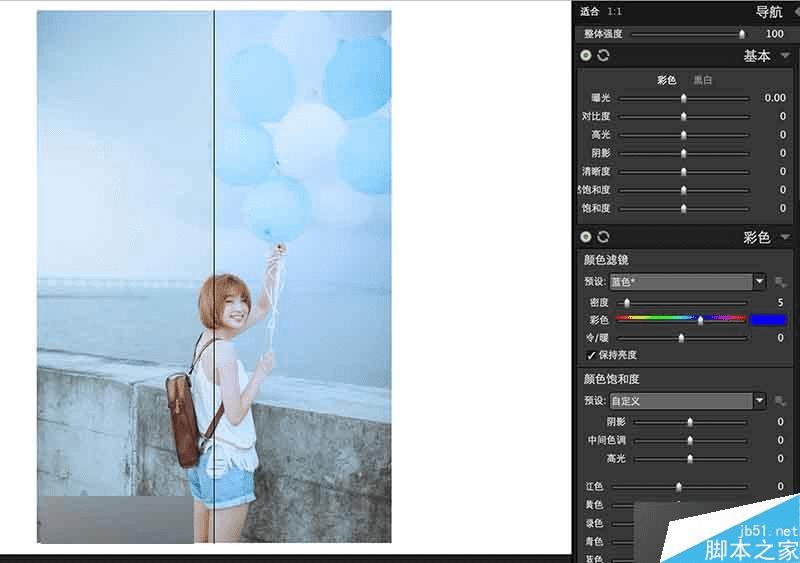Toggle the 保持亮度 checkbox
The width and height of the screenshot is (800, 563).
click(591, 355)
